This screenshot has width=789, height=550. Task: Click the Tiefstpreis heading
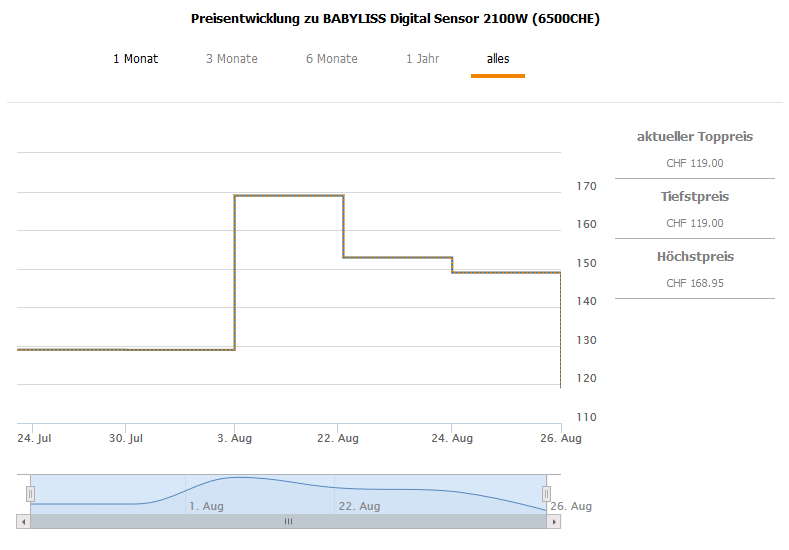(694, 196)
